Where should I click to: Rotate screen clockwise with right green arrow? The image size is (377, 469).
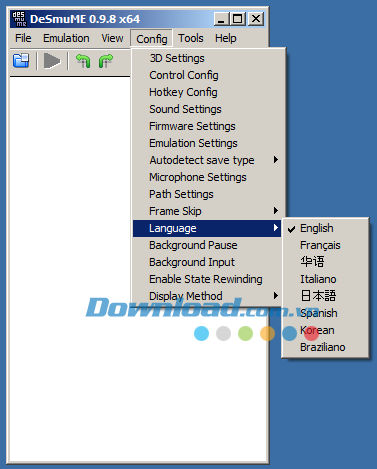(x=106, y=61)
